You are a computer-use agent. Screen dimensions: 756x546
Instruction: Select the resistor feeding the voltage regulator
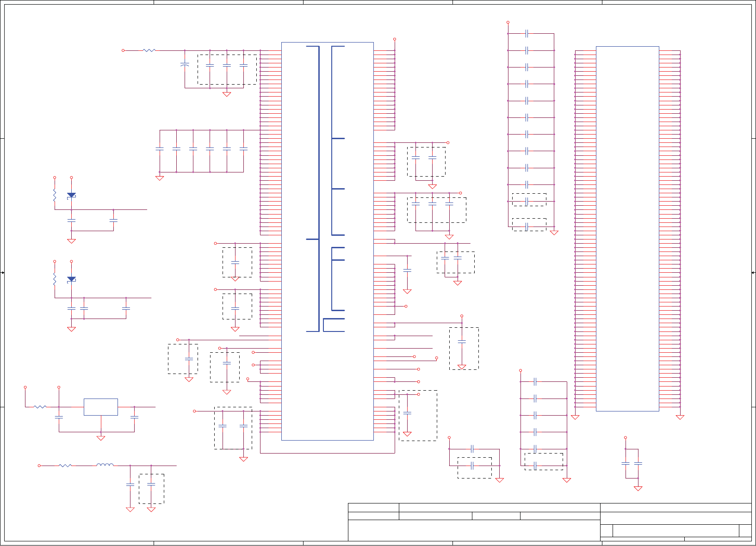(40, 407)
